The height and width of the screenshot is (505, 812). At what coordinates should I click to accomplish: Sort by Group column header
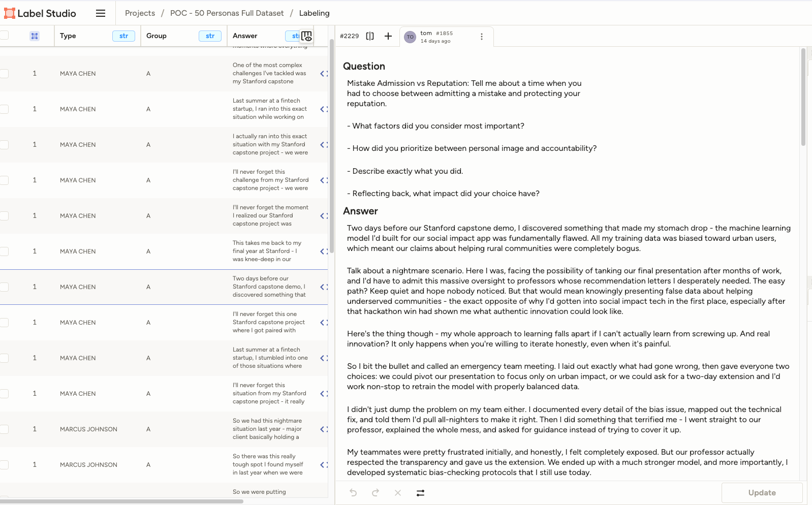coord(157,36)
